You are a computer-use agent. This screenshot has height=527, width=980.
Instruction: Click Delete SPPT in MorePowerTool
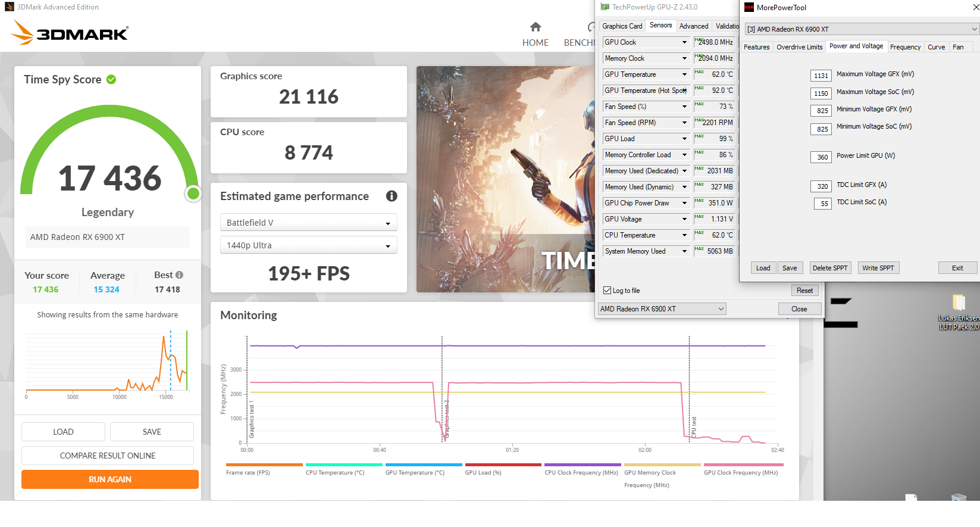point(829,268)
